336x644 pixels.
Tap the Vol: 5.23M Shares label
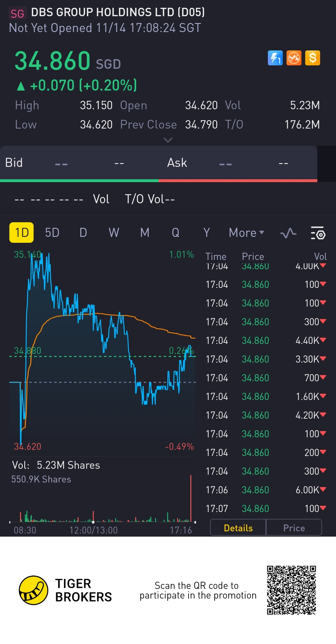[x=56, y=465]
